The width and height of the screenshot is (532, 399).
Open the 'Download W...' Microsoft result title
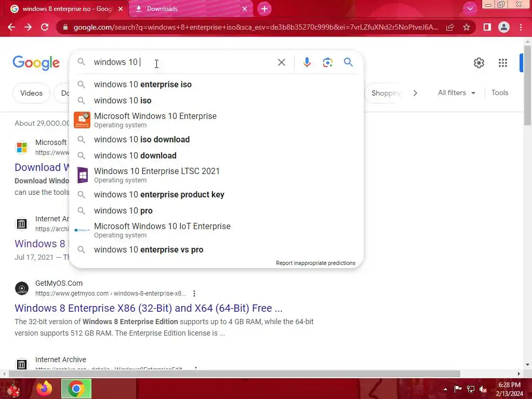[42, 167]
